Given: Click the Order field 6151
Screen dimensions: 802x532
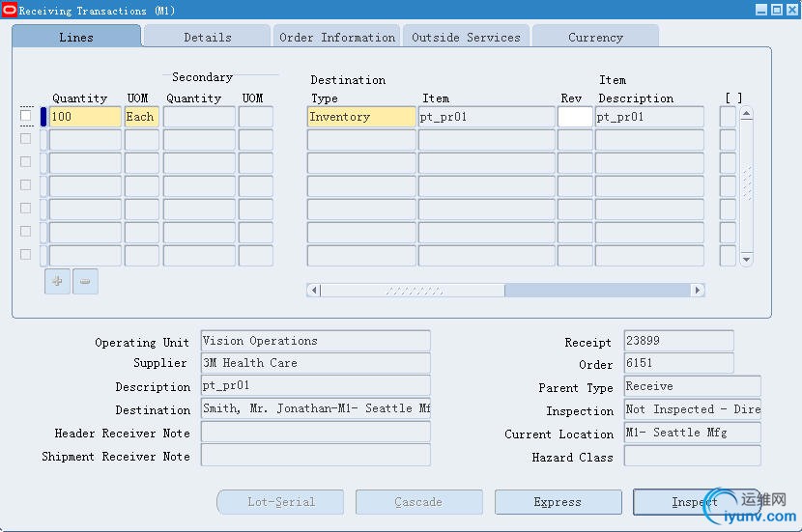Looking at the screenshot, I should pos(678,363).
